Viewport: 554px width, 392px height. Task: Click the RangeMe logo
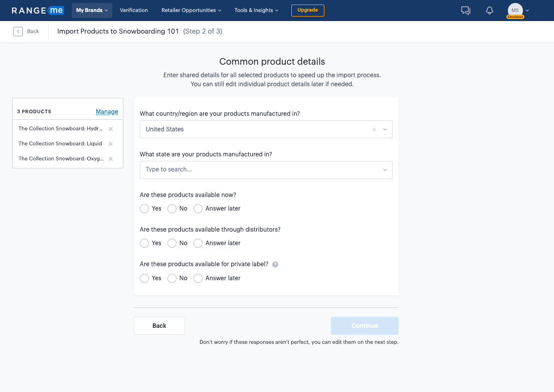pyautogui.click(x=38, y=11)
